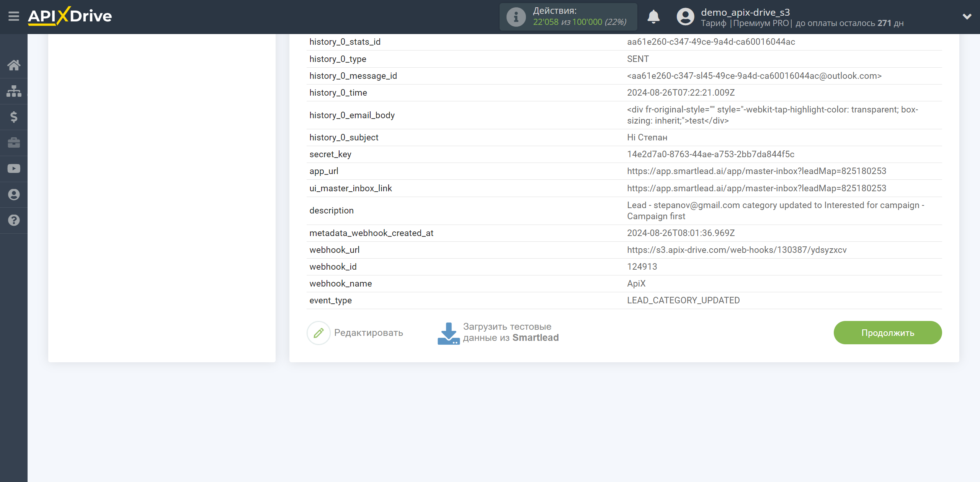Select the history_0_email_body value
980x482 pixels.
(x=773, y=115)
